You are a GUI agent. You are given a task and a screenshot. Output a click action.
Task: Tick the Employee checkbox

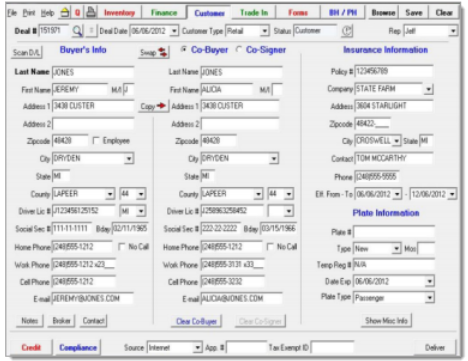point(96,141)
